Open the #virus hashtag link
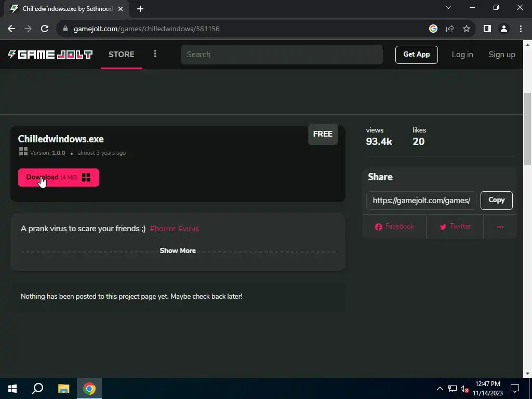Viewport: 532px width, 399px height. click(188, 229)
